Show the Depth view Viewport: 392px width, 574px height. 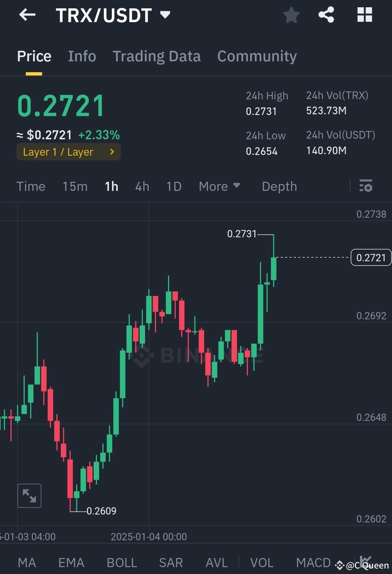pos(279,186)
